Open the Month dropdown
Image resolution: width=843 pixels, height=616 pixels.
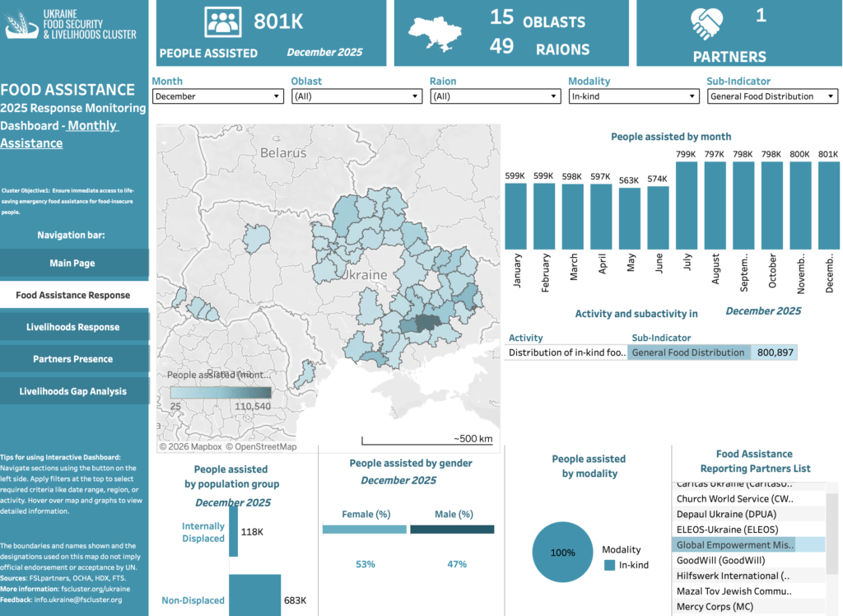[x=217, y=96]
